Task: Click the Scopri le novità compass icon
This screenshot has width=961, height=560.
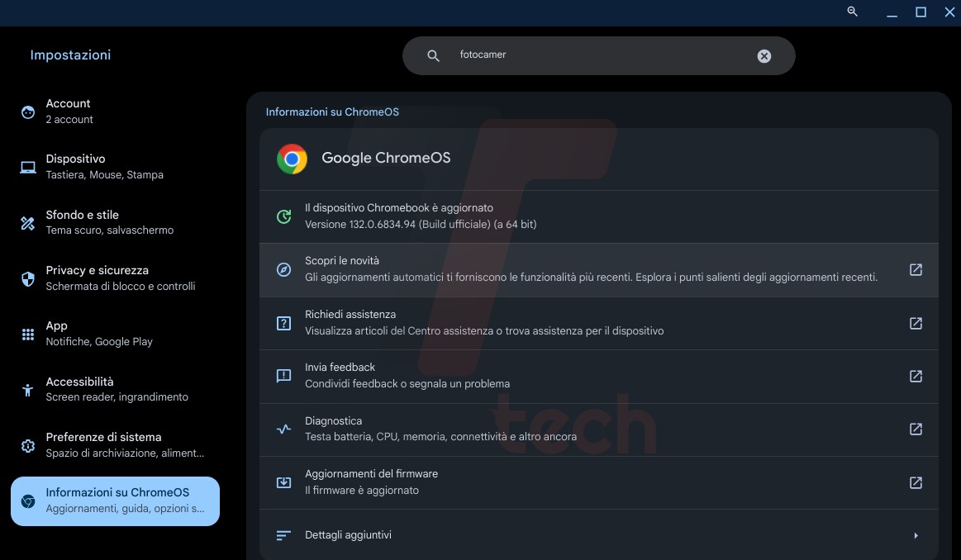Action: 283,269
